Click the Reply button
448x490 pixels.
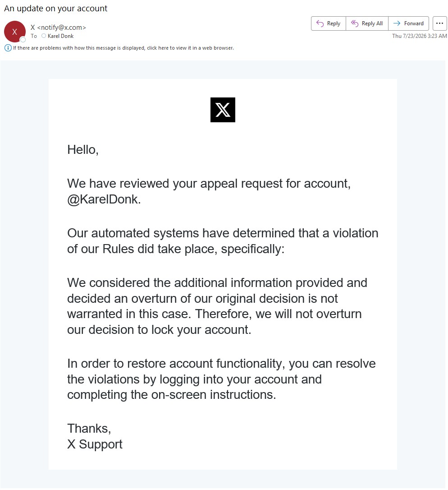pos(329,23)
